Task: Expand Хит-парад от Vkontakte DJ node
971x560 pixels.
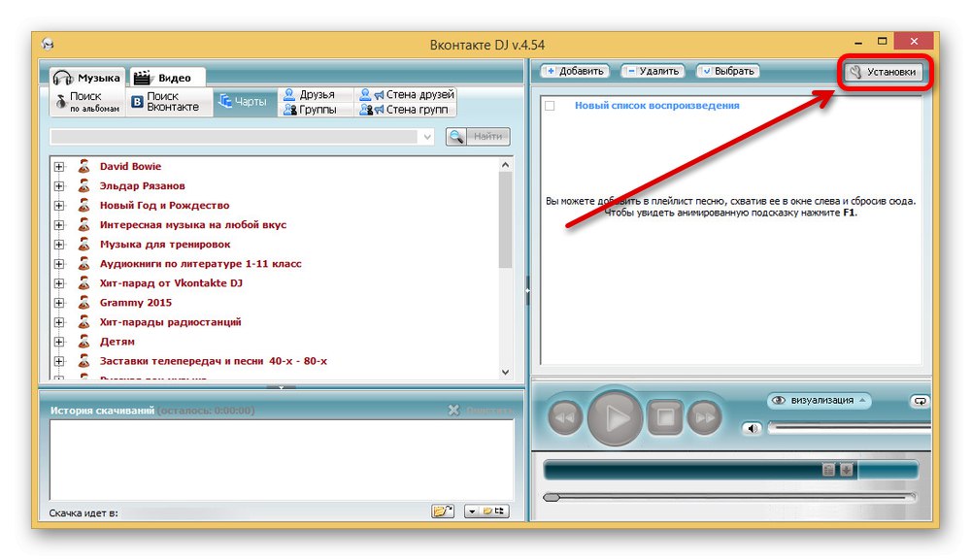Action: 59,283
